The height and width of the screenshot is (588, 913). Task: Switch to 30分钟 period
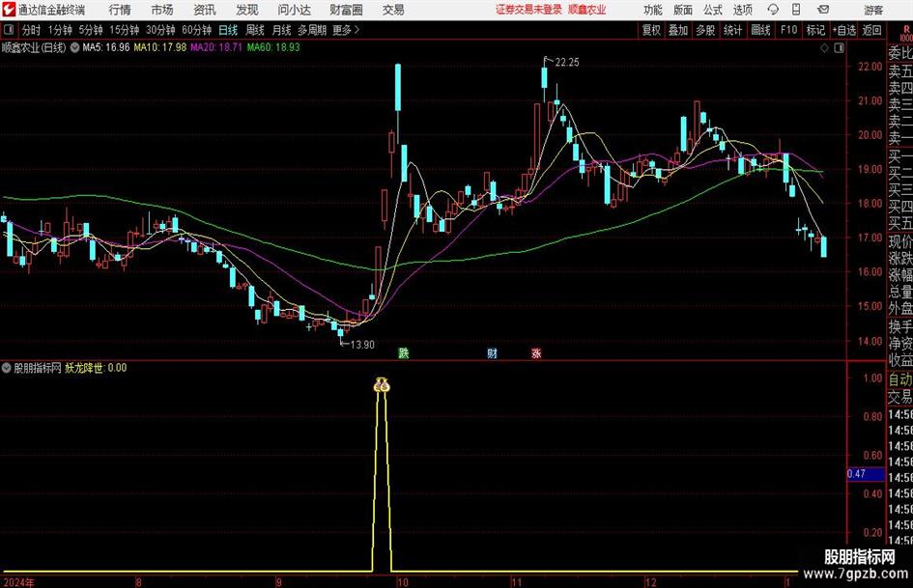(x=160, y=30)
